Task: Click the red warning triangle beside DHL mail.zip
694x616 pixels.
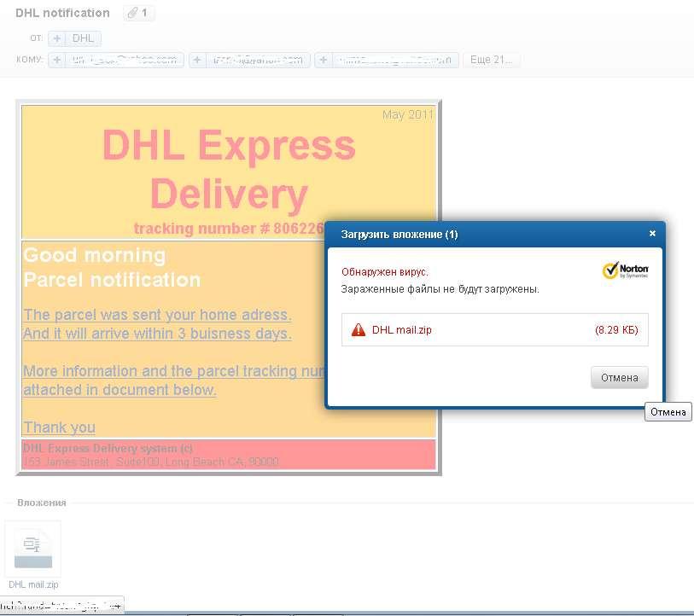Action: [358, 329]
